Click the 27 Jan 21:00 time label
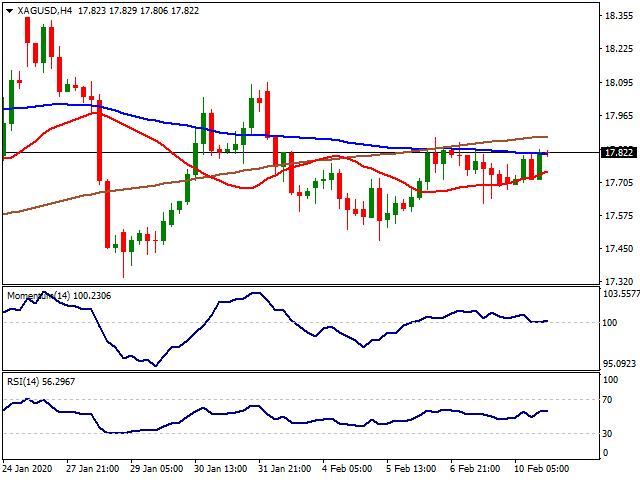640x480 pixels. coord(93,469)
